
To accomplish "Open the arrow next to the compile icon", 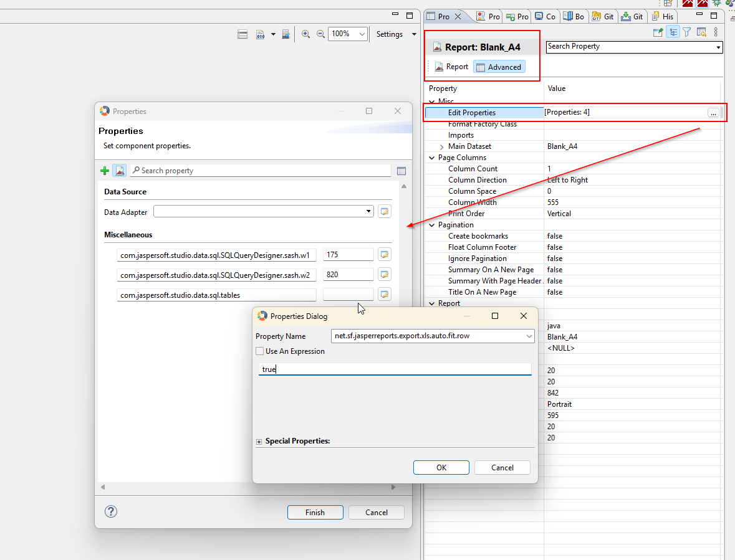I will [x=273, y=34].
